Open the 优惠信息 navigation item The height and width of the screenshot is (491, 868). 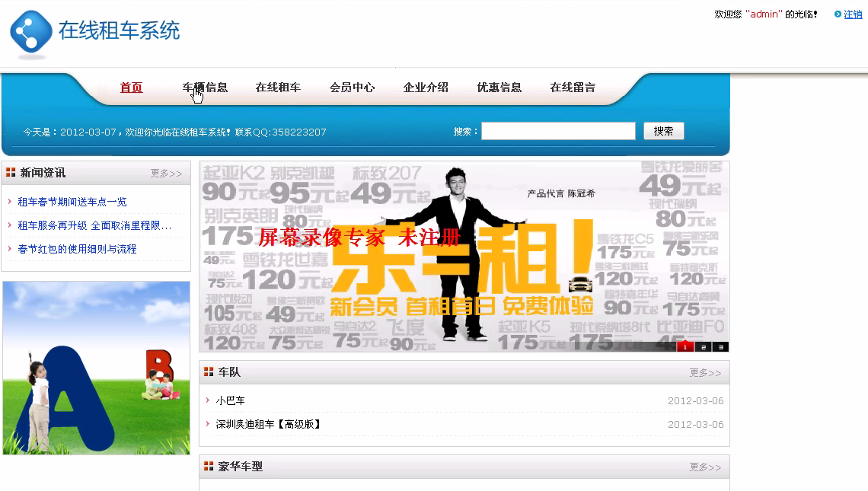coord(499,88)
